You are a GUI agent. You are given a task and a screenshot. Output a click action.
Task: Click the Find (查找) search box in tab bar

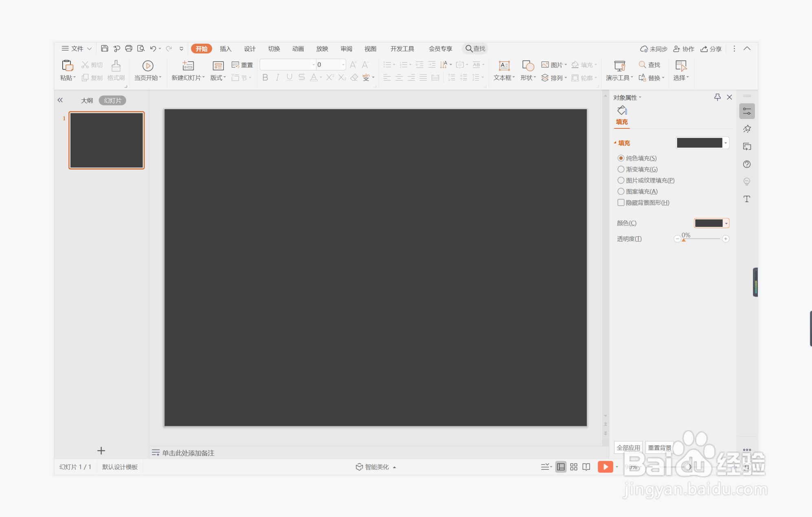coord(475,48)
